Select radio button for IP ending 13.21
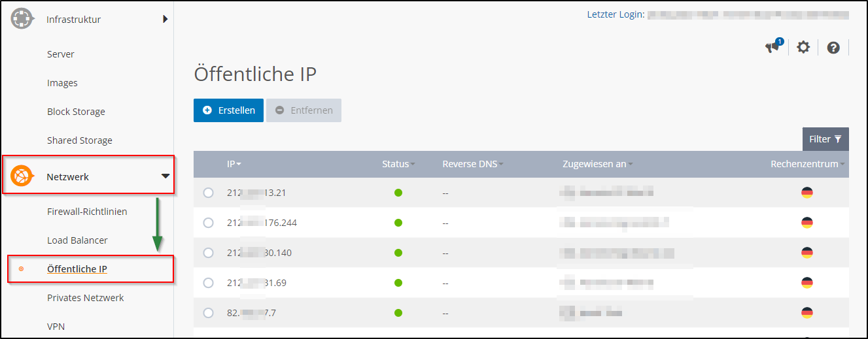The width and height of the screenshot is (868, 339). tap(209, 193)
